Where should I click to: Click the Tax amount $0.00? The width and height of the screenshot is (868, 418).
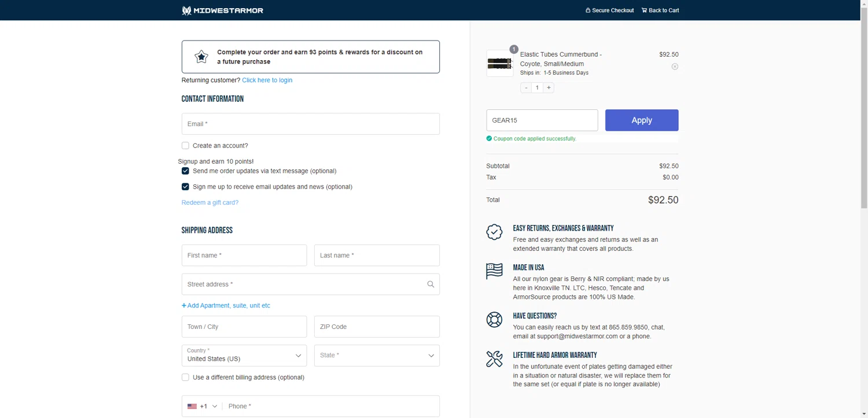671,177
